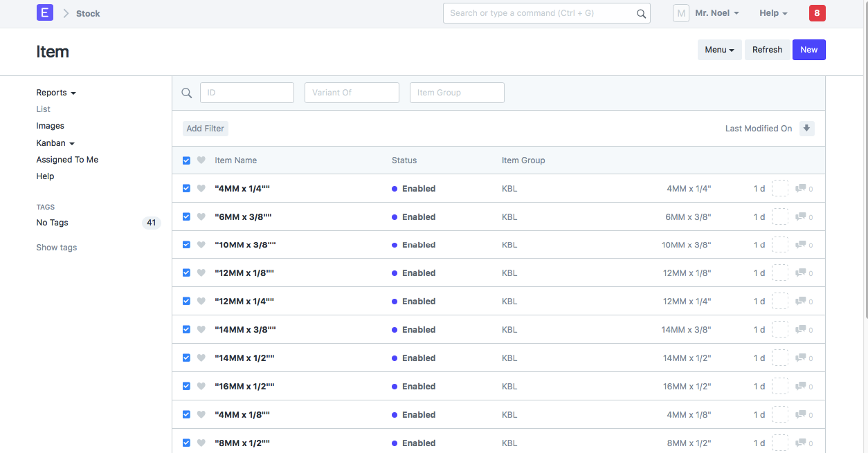Select the List view in the sidebar
The image size is (868, 453).
(x=43, y=109)
